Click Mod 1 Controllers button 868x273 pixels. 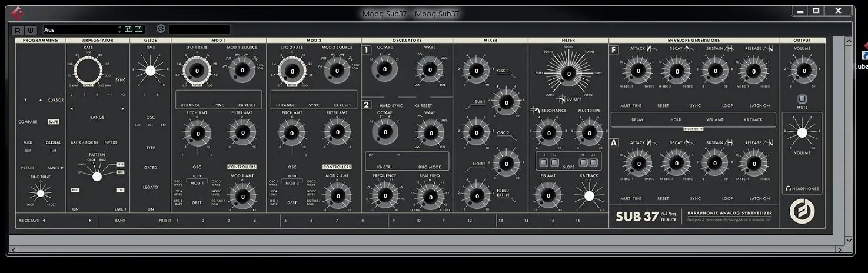coord(242,167)
